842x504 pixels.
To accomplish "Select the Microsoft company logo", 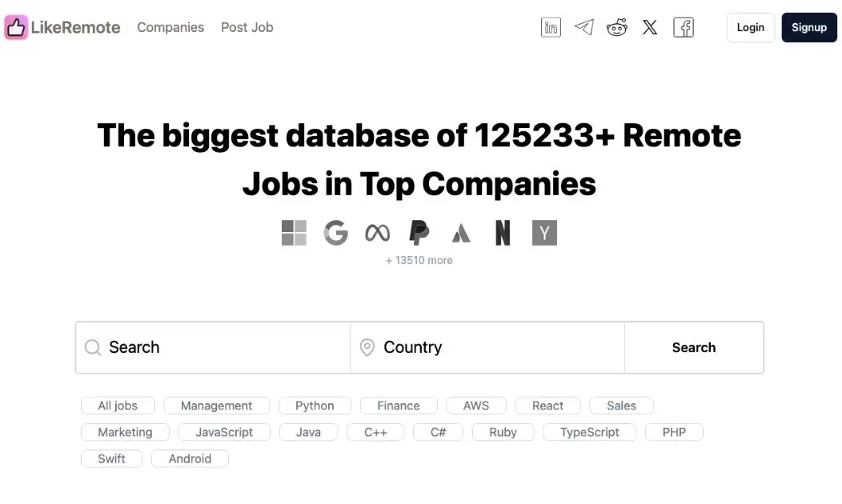I will 294,232.
